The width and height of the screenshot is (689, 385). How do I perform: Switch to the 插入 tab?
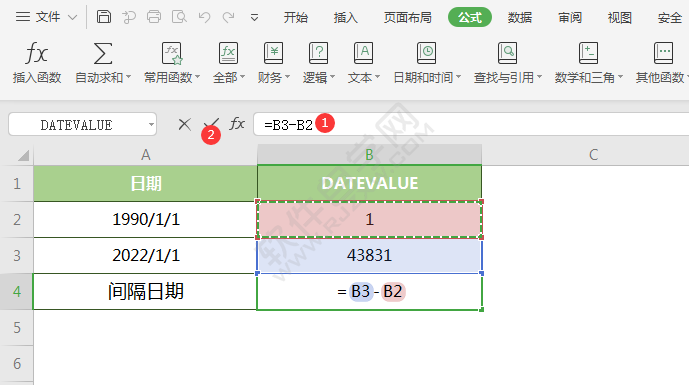(345, 18)
